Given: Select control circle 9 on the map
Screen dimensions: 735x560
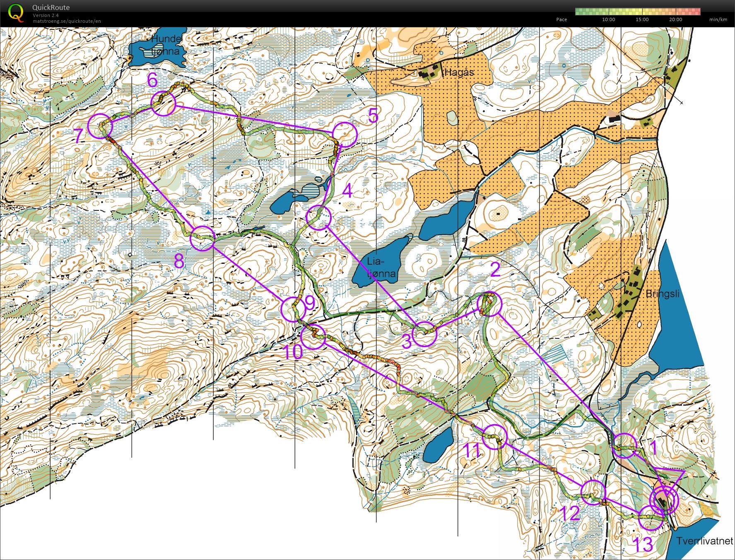Looking at the screenshot, I should coord(293,309).
